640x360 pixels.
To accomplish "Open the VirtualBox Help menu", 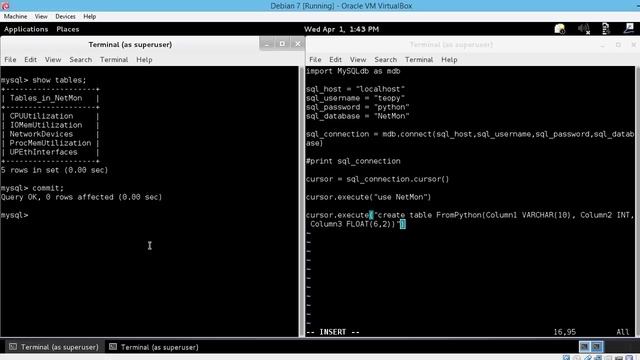I will (x=89, y=16).
